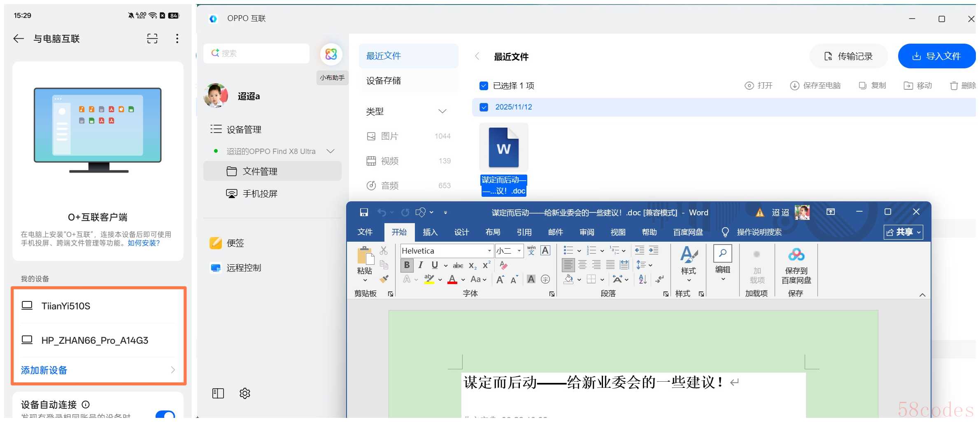The image size is (980, 422).
Task: Open the Helvetica font name dropdown
Action: (x=489, y=251)
